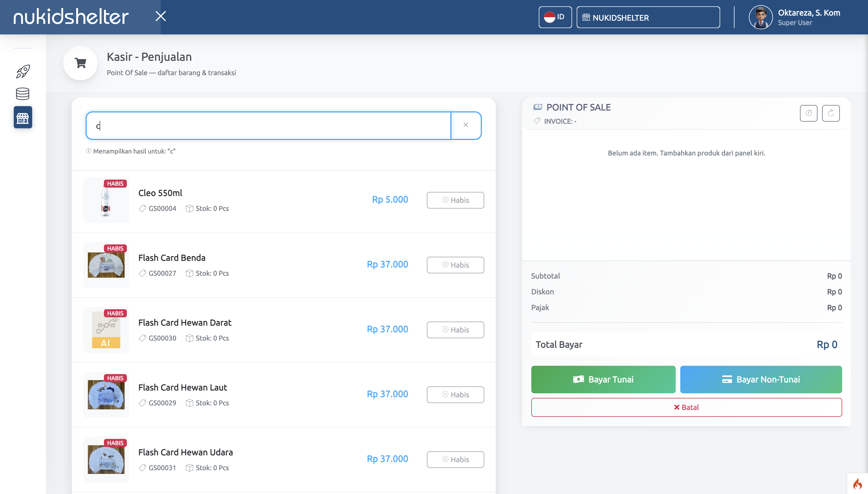This screenshot has width=868, height=494.
Task: Click the Bayar Non-Tunai button
Action: (761, 379)
